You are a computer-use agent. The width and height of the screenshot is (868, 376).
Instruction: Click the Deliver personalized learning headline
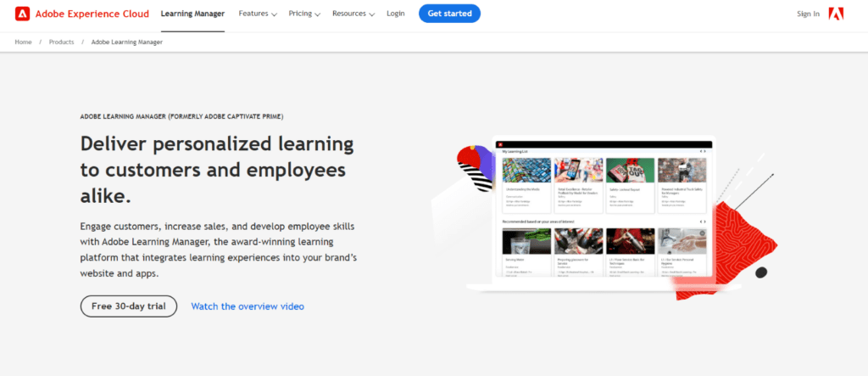pos(217,169)
